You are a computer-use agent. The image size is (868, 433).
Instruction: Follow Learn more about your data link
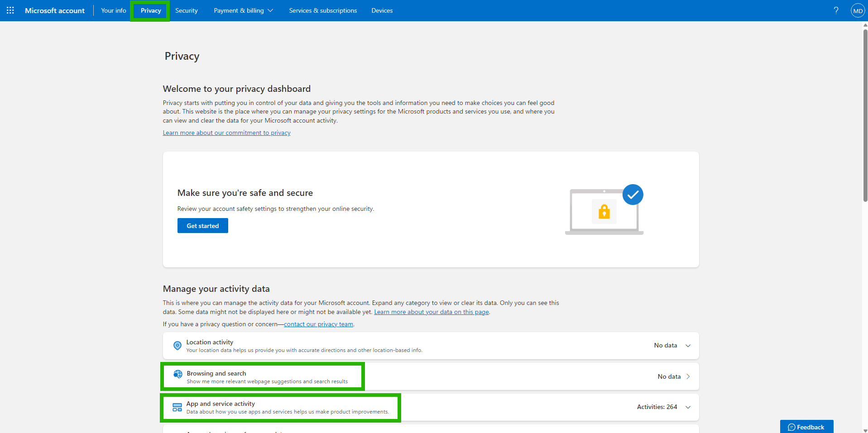click(432, 312)
